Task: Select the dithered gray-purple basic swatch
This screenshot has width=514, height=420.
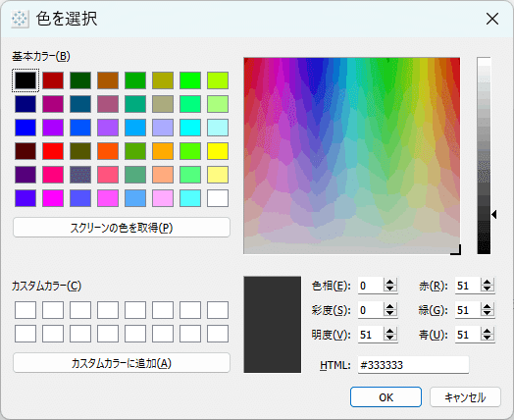Action: point(80,175)
